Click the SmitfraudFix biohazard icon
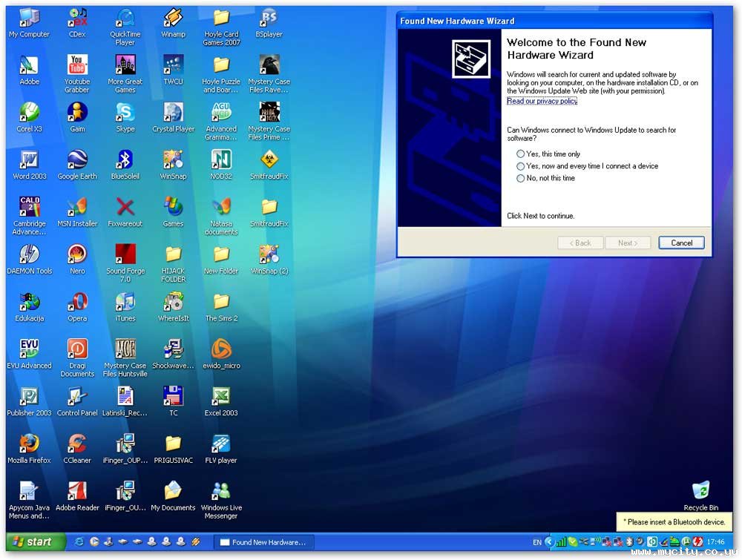742x560 pixels. (269, 165)
